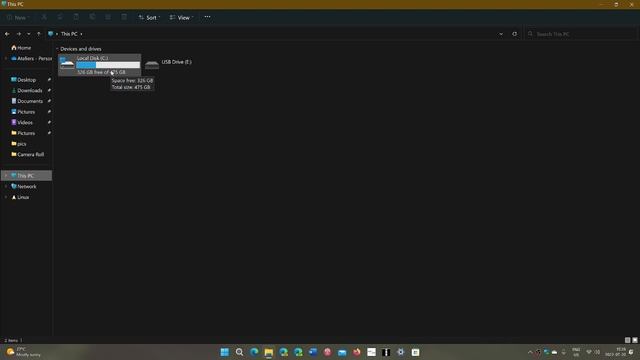The width and height of the screenshot is (640, 360).
Task: Open recent locations dropdown arrow
Action: tap(29, 34)
